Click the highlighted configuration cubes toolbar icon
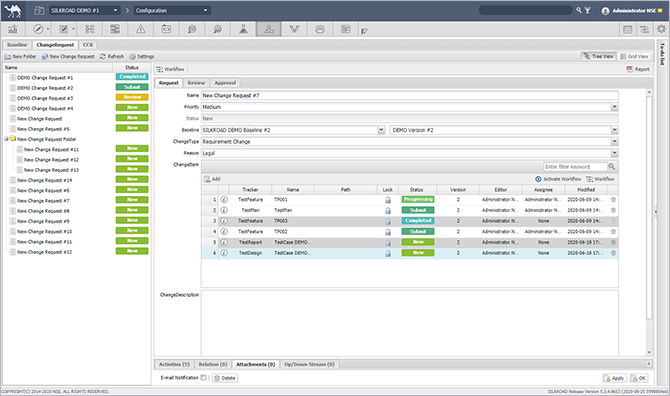The width and height of the screenshot is (670, 396). [x=269, y=29]
